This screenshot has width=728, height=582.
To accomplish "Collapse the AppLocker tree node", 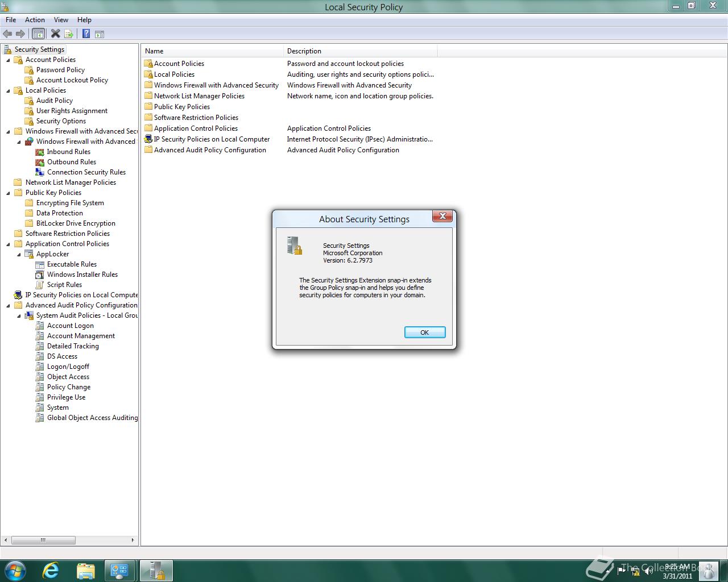I will click(x=19, y=254).
